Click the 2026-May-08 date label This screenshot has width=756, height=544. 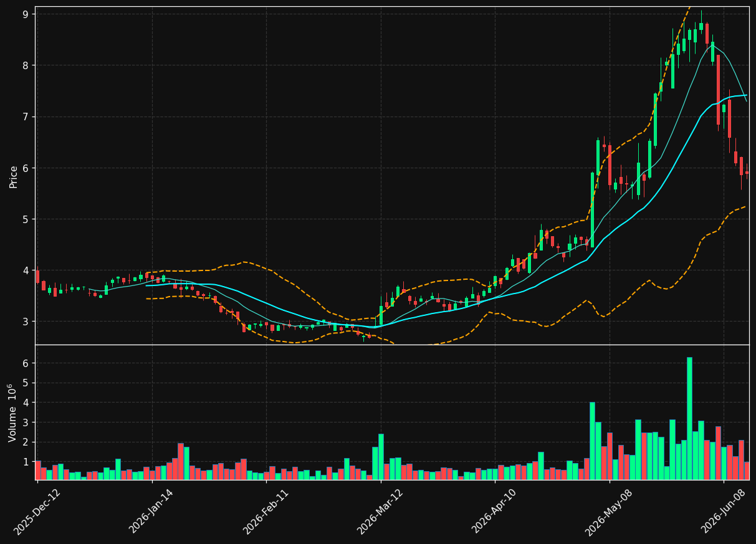pos(610,512)
